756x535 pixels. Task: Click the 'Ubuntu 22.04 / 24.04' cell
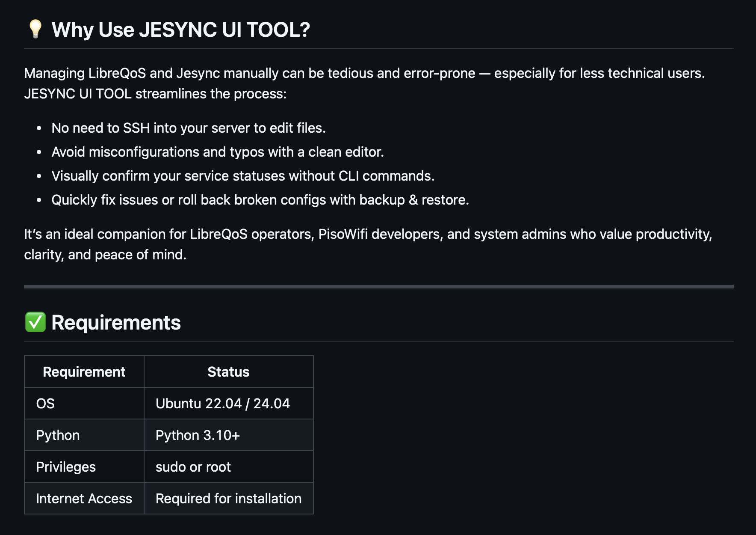point(229,403)
